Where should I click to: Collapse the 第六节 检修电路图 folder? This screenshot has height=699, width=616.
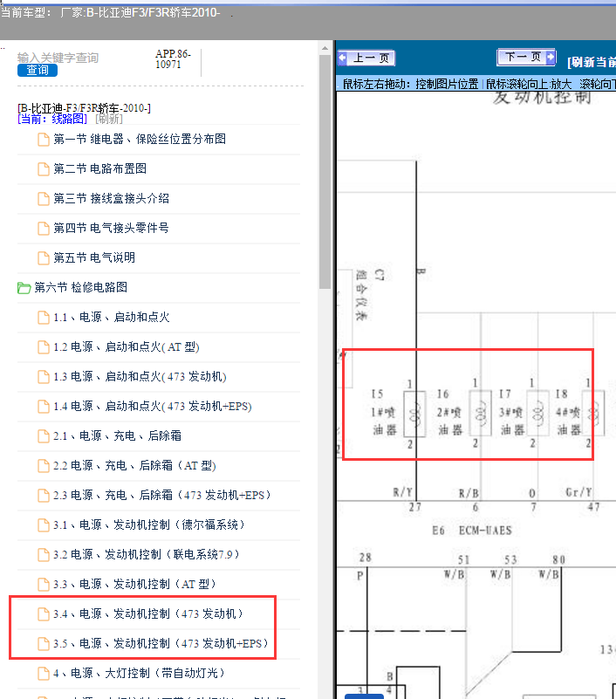click(x=80, y=287)
